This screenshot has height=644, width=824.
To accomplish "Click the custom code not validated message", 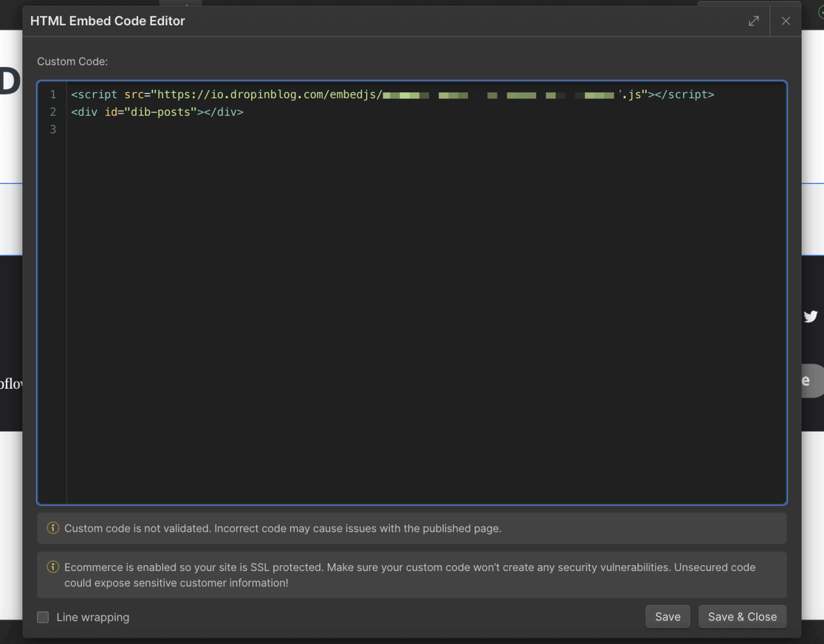I will pos(283,528).
